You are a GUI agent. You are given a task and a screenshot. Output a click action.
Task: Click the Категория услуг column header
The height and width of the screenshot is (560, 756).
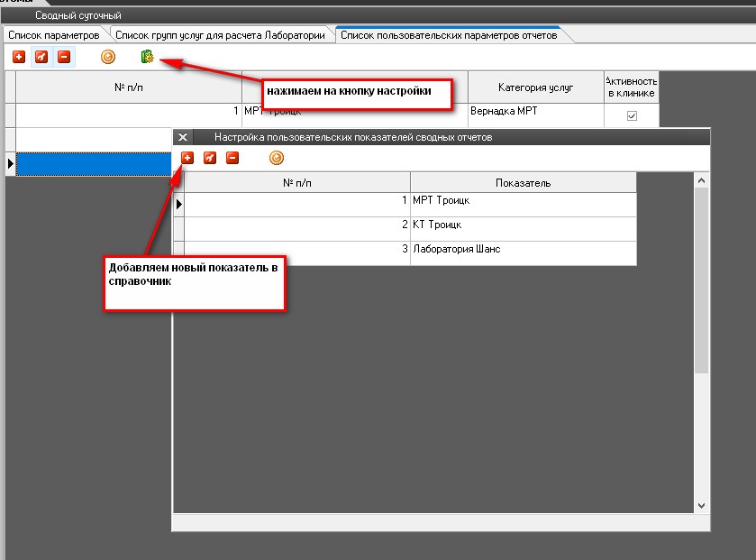tap(535, 87)
